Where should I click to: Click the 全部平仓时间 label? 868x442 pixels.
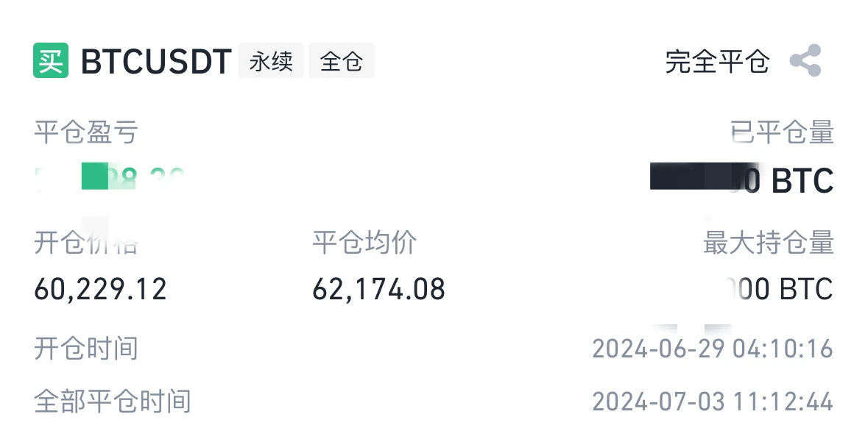point(113,402)
